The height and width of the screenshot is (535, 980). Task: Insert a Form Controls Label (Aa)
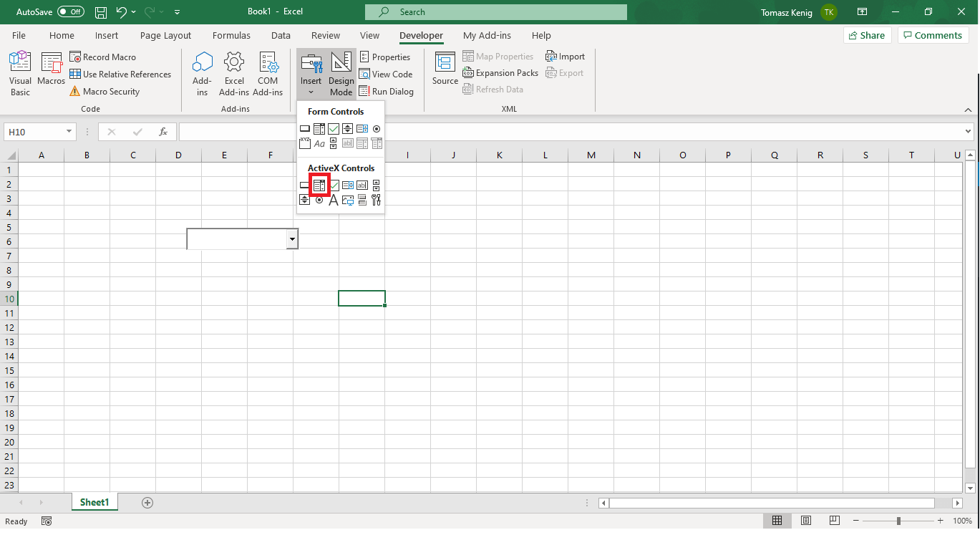[x=319, y=143]
